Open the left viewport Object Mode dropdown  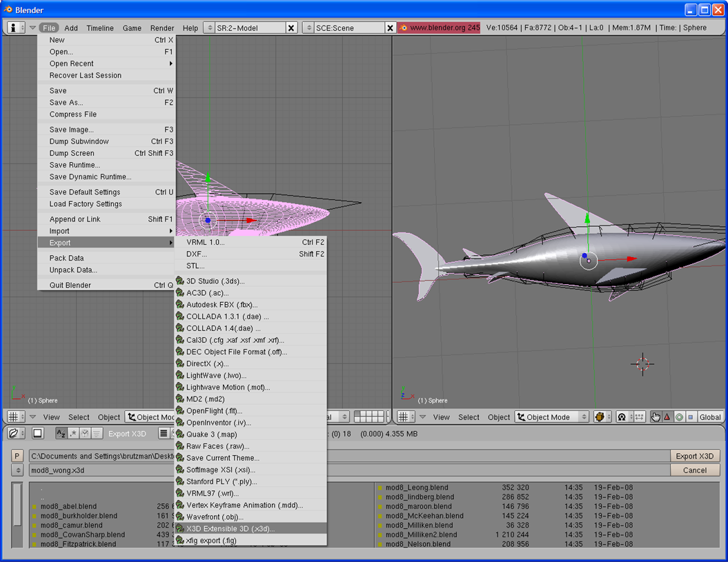click(x=150, y=417)
